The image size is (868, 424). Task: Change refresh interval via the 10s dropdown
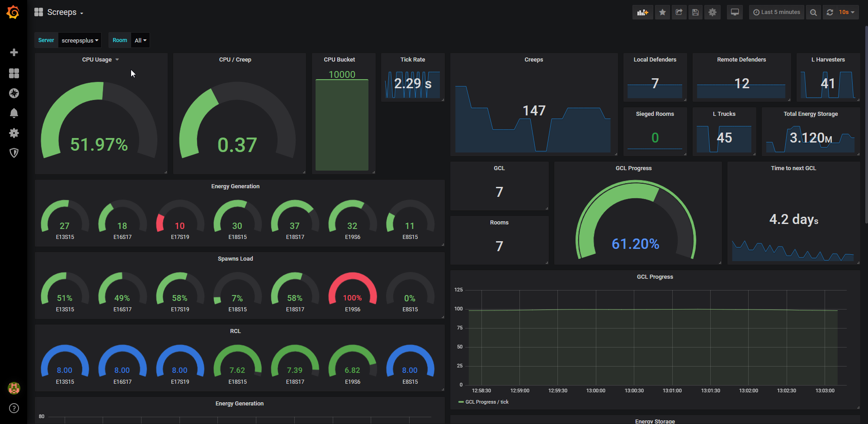point(844,12)
